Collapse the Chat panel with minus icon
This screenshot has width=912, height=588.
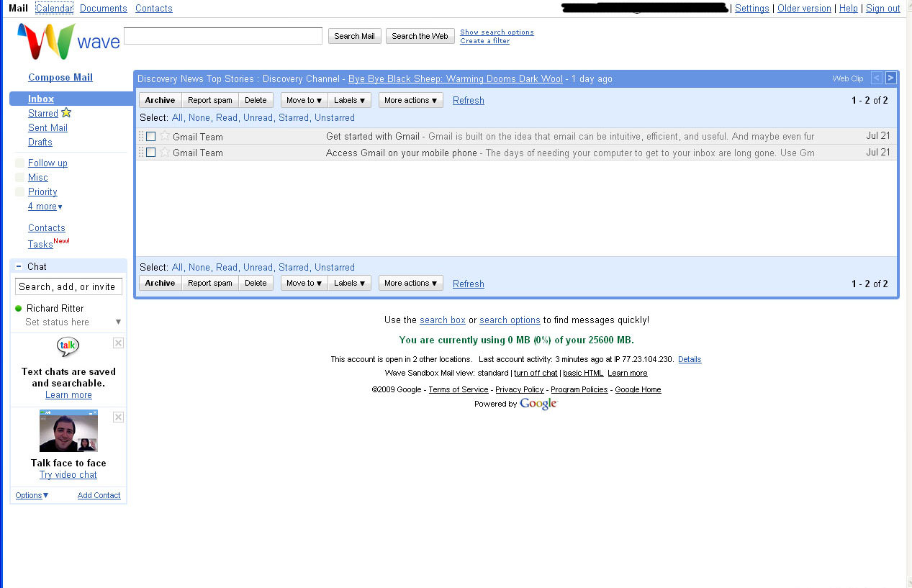19,266
